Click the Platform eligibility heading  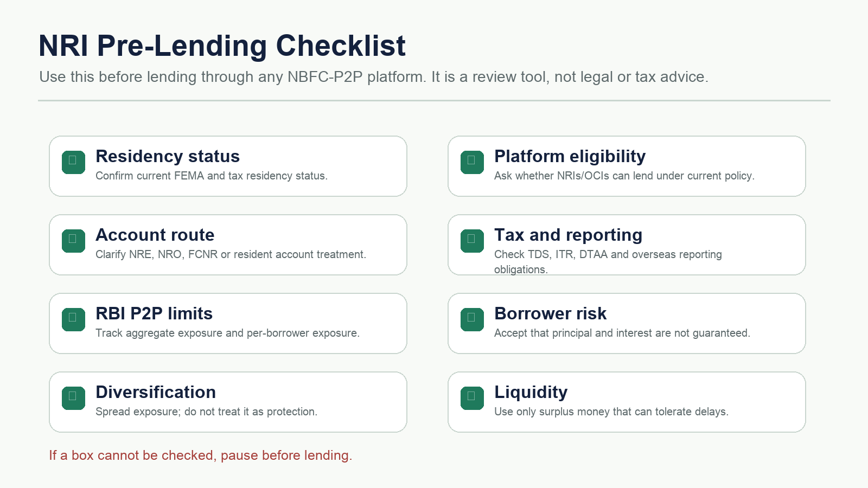570,156
